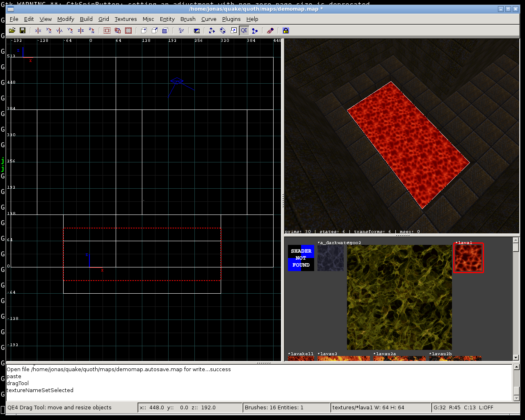Open the texture view mode icon

pos(196,30)
